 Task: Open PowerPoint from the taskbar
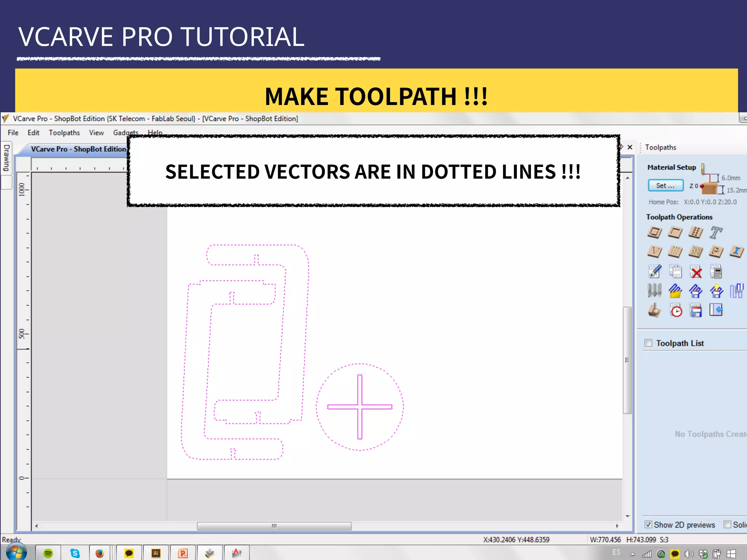pyautogui.click(x=183, y=553)
